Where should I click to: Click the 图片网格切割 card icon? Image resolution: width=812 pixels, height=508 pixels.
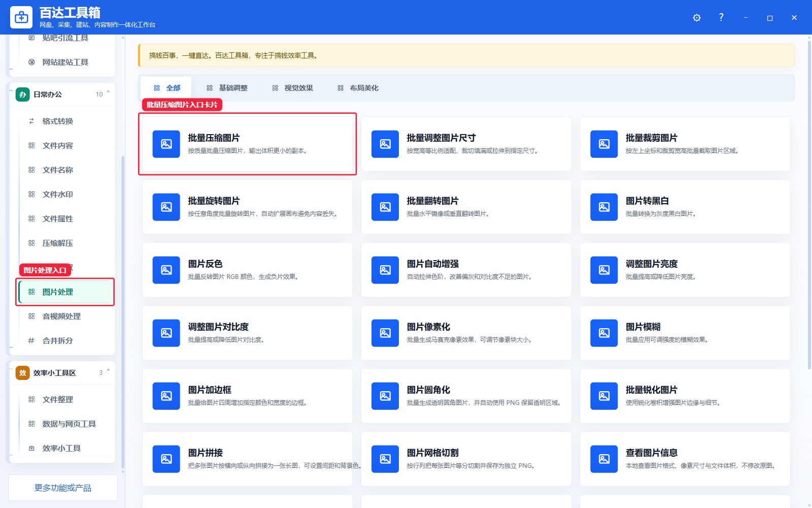coord(385,459)
